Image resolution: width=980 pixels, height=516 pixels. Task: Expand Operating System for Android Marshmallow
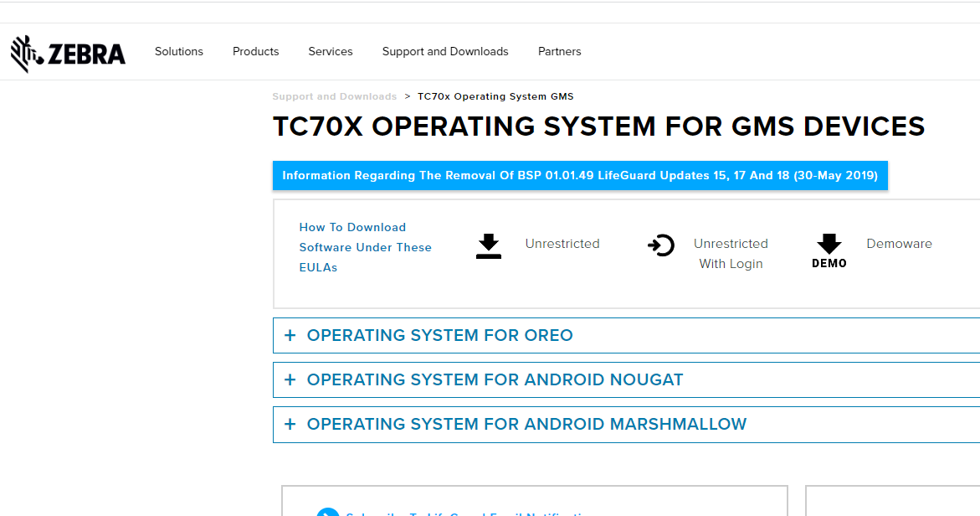(526, 424)
